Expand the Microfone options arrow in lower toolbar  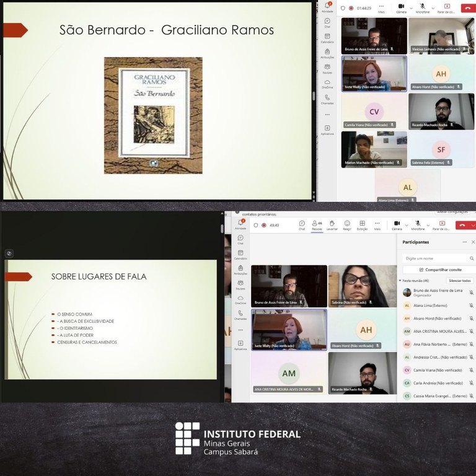click(428, 224)
